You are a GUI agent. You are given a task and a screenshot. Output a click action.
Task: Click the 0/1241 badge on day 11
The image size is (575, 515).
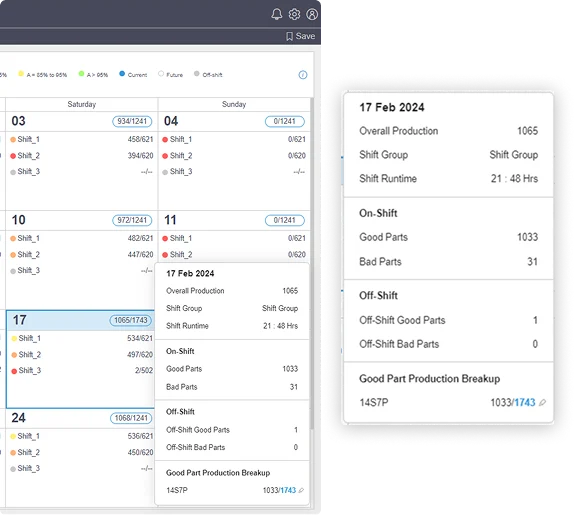(285, 220)
